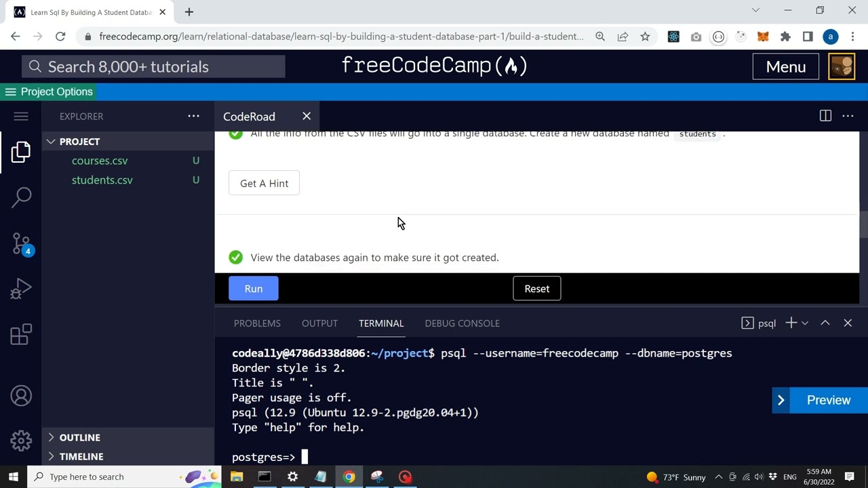Image resolution: width=868 pixels, height=488 pixels.
Task: Click the Search 8,000+ tutorials field
Action: point(153,66)
